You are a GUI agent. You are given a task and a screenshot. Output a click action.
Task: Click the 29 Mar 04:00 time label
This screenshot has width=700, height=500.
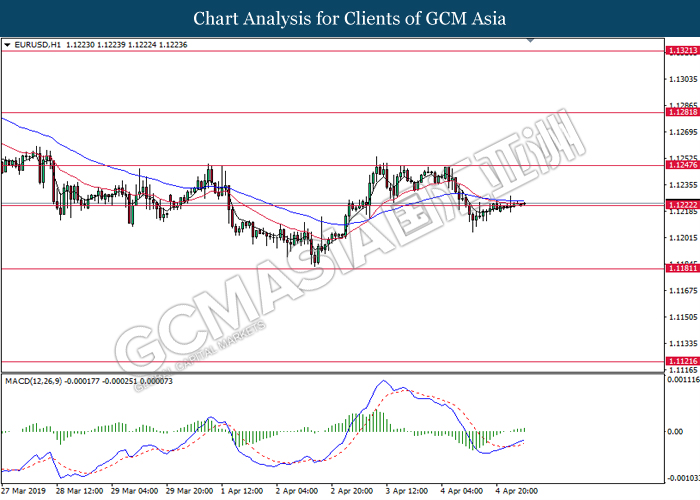(x=134, y=491)
